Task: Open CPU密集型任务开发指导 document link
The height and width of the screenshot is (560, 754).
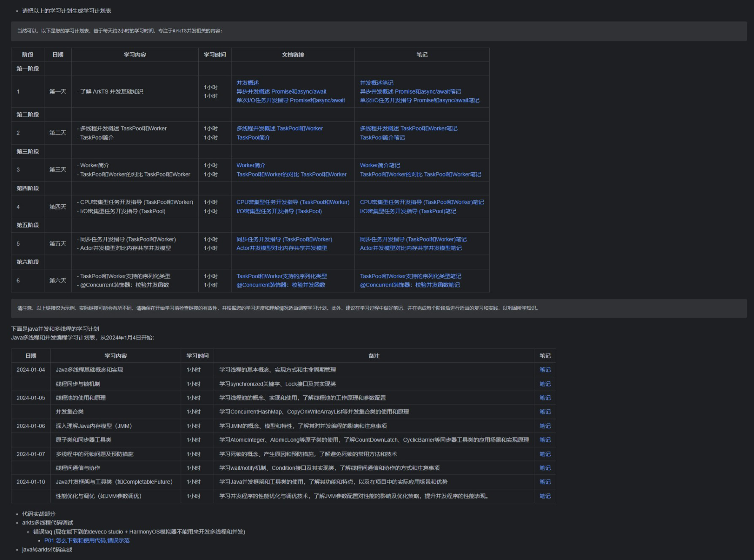Action: 293,202
